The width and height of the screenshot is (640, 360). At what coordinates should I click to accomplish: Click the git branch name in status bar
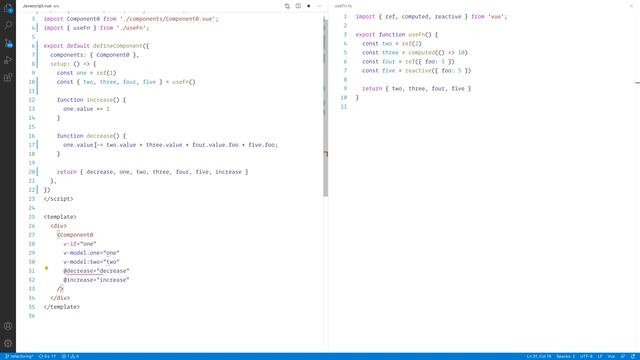pos(19,356)
